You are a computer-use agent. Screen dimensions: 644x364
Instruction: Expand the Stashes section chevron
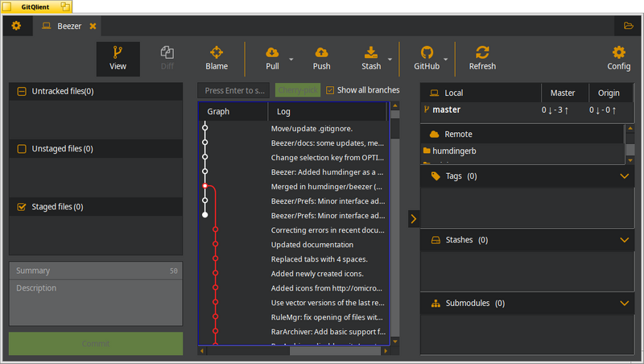pos(625,240)
